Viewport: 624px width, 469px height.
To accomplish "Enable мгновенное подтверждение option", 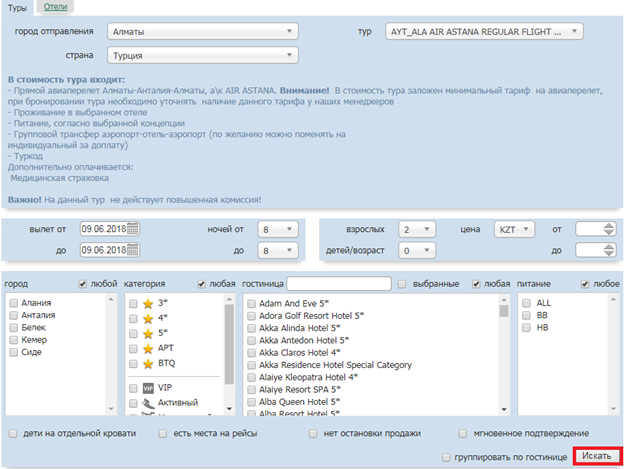I will click(x=462, y=433).
